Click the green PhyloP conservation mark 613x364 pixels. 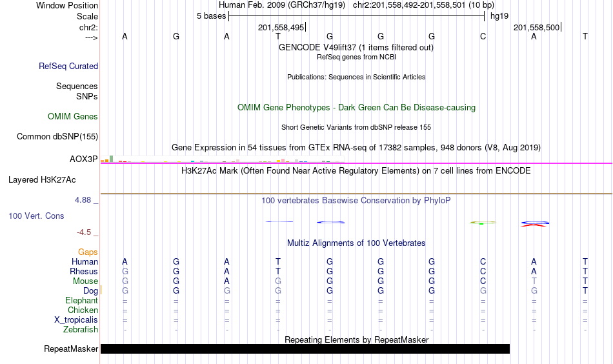tap(483, 223)
